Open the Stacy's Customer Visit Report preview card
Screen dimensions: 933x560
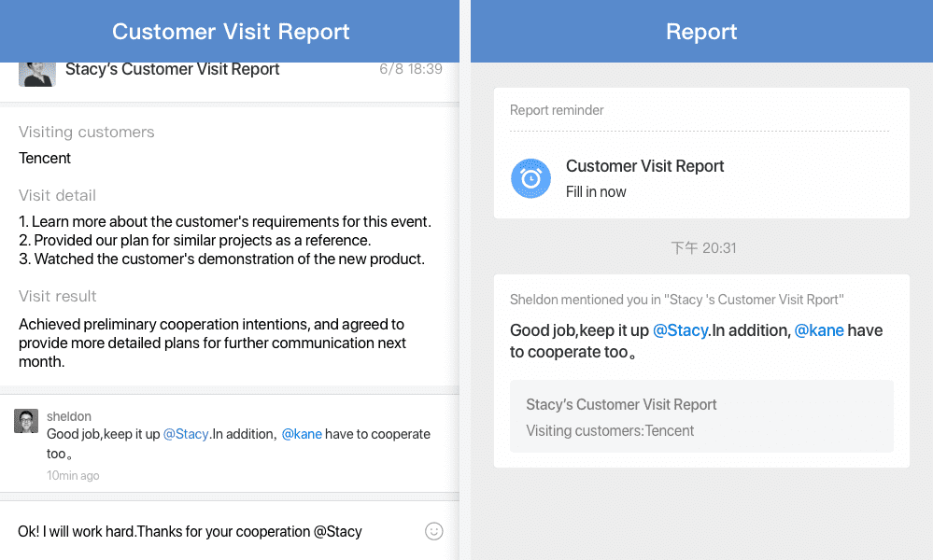click(701, 416)
